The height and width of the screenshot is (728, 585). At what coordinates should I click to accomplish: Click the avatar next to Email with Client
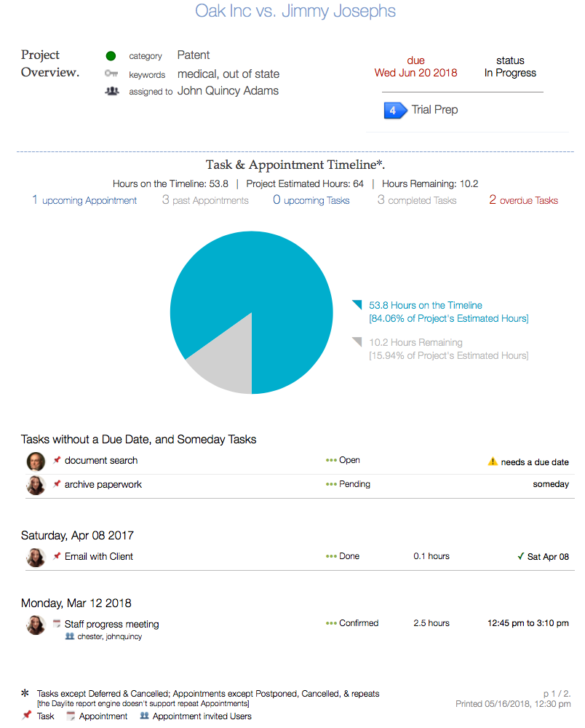click(x=36, y=557)
